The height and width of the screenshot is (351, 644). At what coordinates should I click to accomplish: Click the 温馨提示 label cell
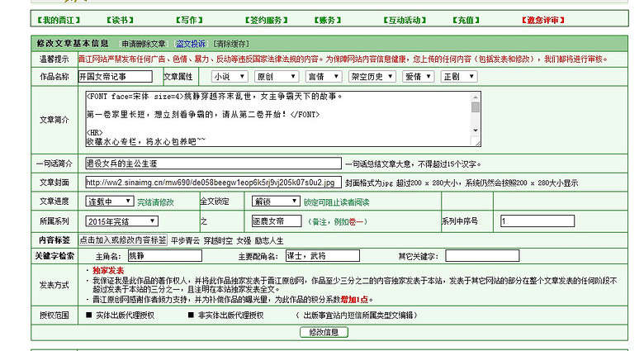pos(54,59)
